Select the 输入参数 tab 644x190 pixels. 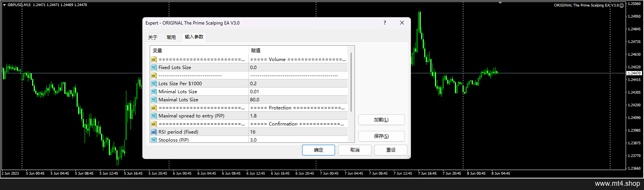coord(194,37)
